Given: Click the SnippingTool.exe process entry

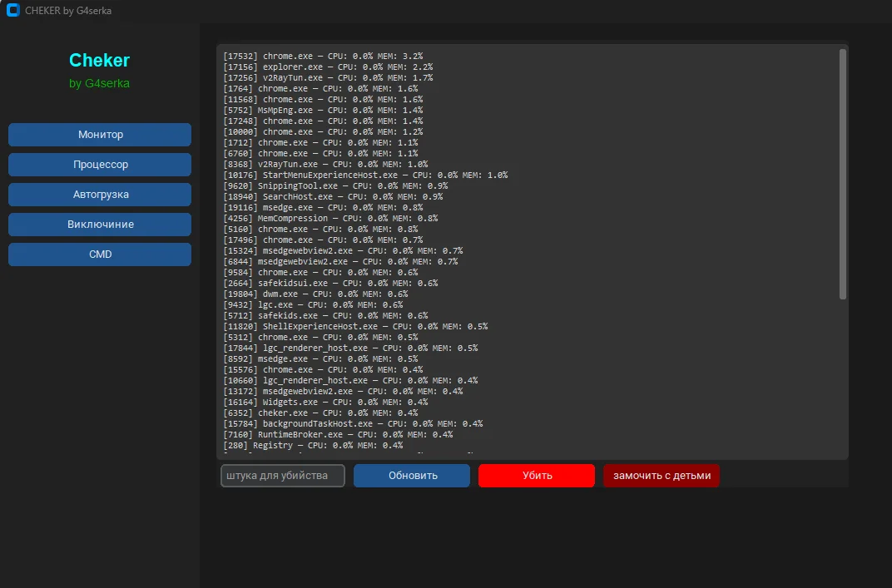Looking at the screenshot, I should click(335, 185).
